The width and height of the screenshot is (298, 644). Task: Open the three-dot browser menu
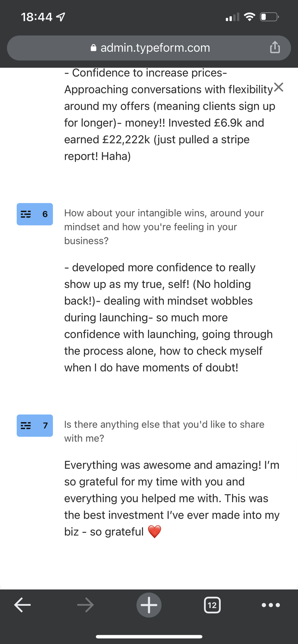pos(271,605)
